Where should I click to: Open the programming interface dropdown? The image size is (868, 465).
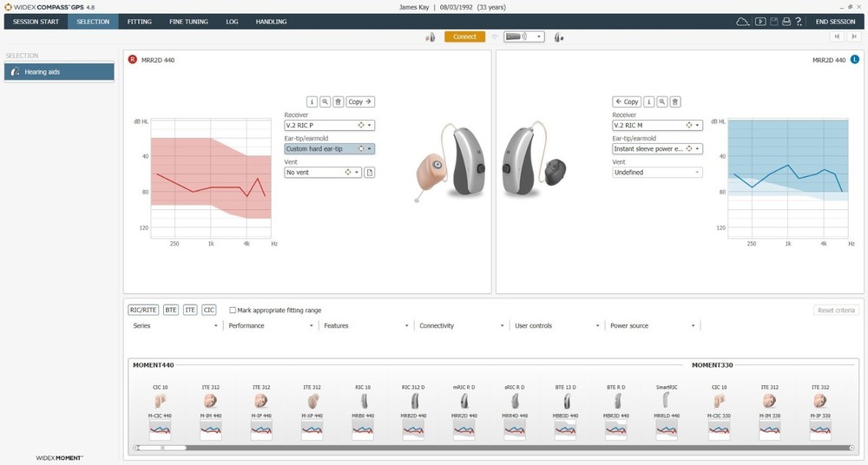523,37
